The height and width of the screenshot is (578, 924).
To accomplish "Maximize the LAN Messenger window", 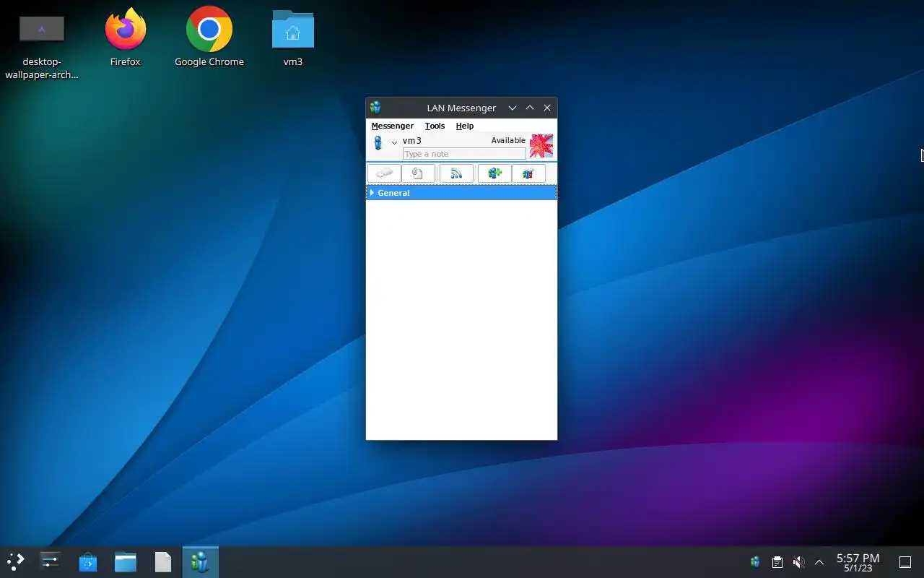I will [530, 108].
